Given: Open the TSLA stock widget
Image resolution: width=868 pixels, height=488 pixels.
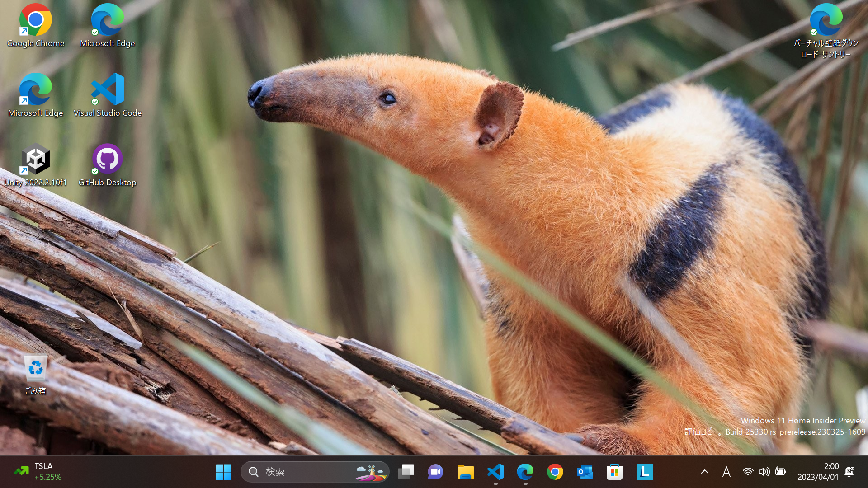Looking at the screenshot, I should [x=38, y=472].
